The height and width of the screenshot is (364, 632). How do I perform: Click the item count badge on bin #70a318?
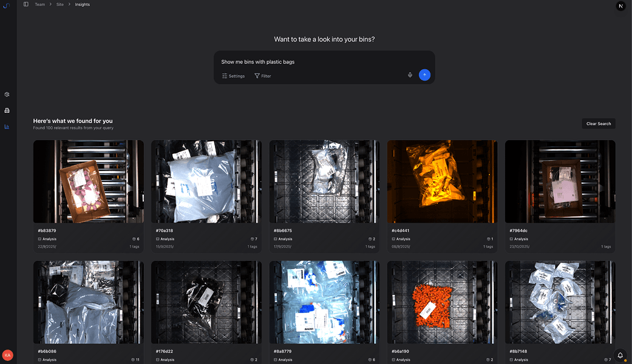coord(253,239)
